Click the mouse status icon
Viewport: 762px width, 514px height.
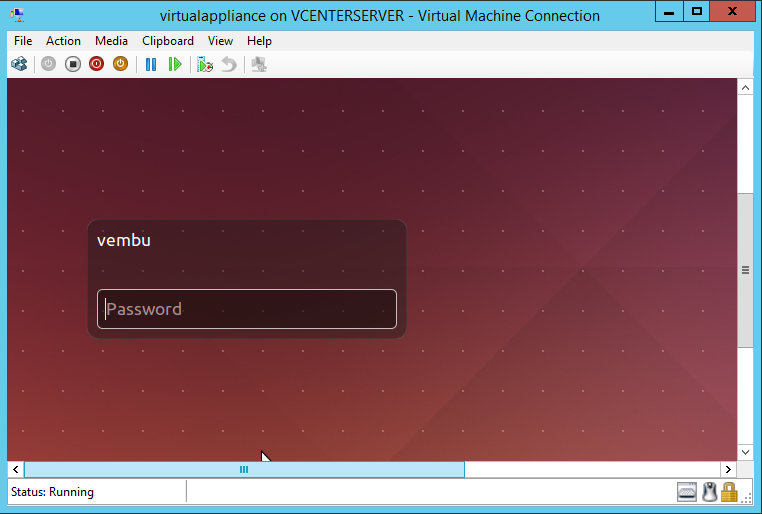tap(710, 492)
